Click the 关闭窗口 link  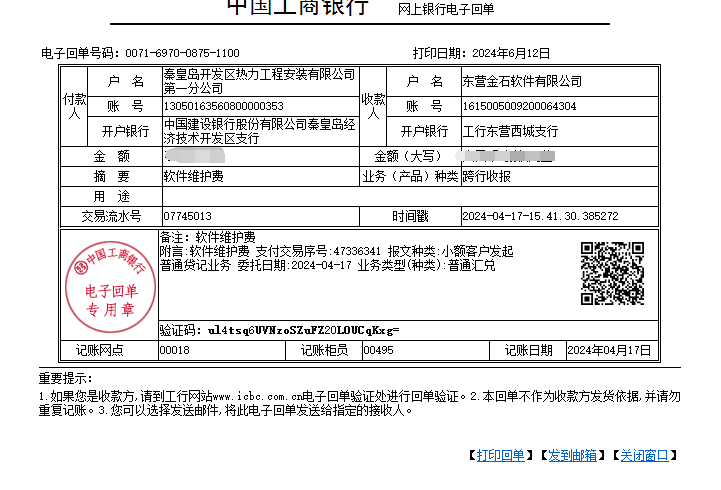click(644, 456)
